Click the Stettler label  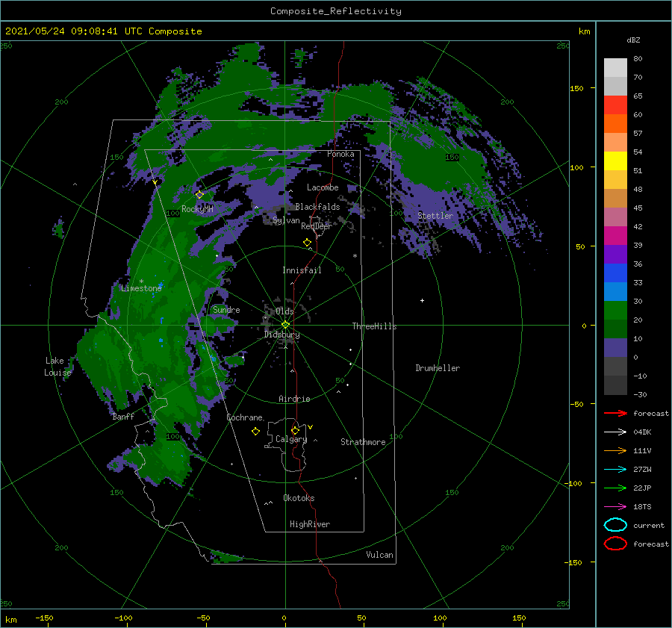(435, 216)
